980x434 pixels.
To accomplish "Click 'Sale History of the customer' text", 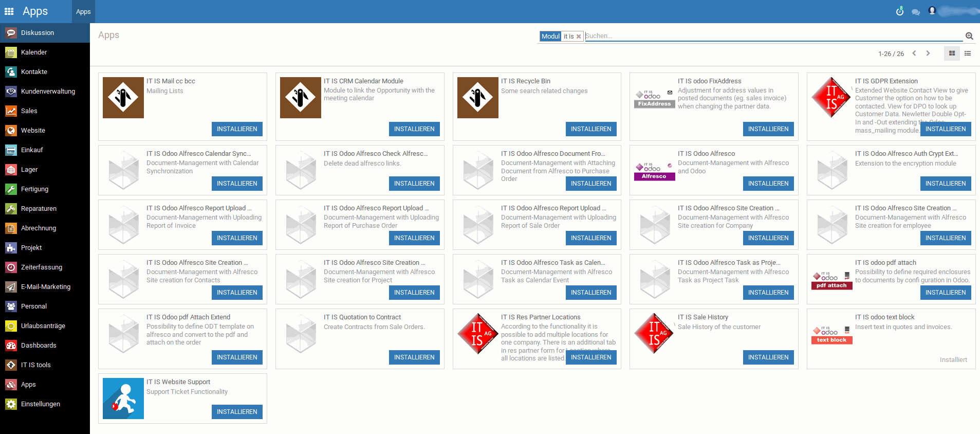I will pyautogui.click(x=719, y=327).
